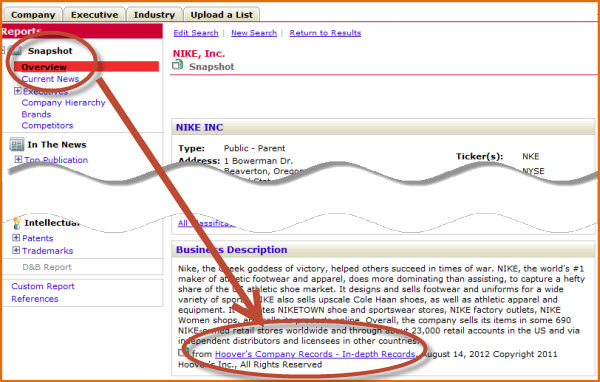Click the Business Description panel header
600x382 pixels.
point(383,250)
